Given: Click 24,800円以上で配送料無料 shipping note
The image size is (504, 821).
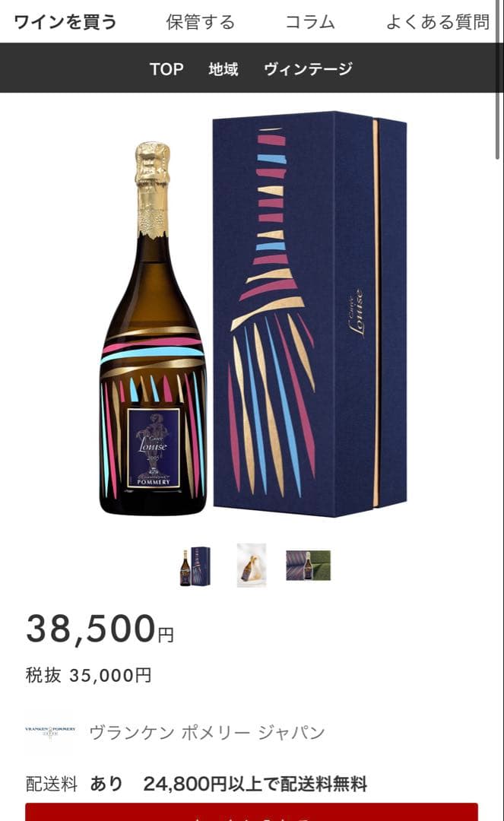Looking at the screenshot, I should (x=255, y=784).
